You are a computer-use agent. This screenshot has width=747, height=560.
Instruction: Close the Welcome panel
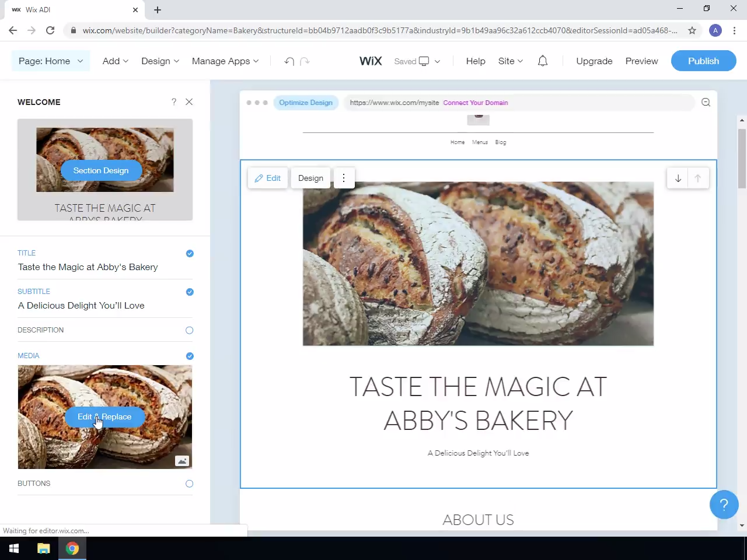tap(189, 102)
